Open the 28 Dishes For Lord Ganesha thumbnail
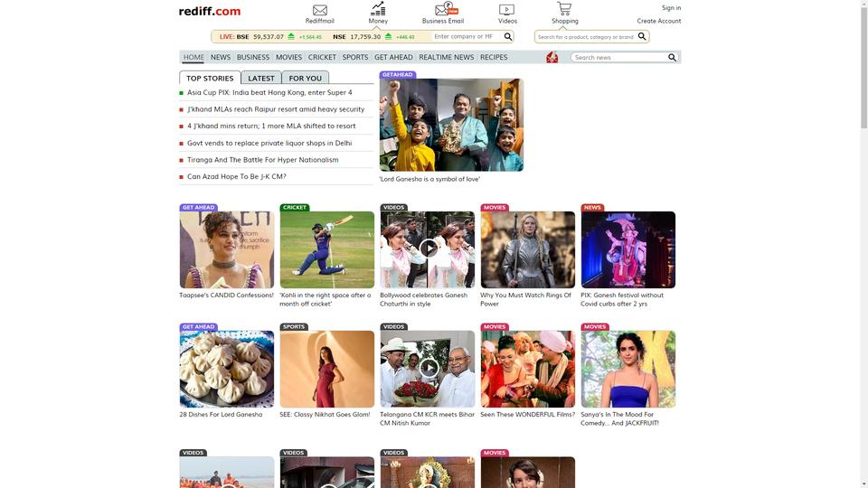868x488 pixels. [x=226, y=369]
